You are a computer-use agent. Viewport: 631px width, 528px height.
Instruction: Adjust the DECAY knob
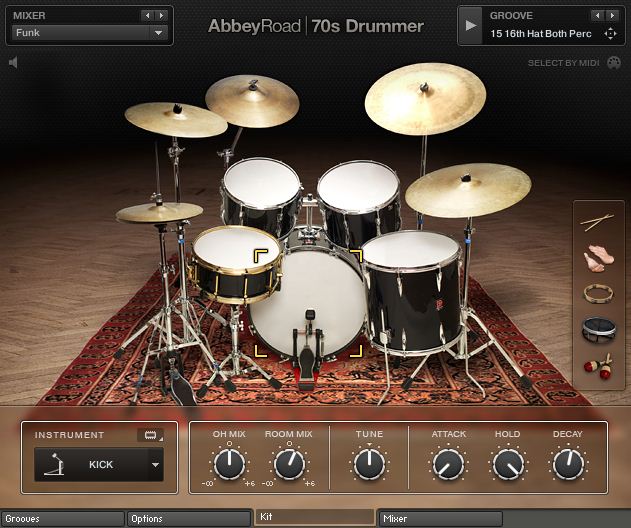point(568,464)
